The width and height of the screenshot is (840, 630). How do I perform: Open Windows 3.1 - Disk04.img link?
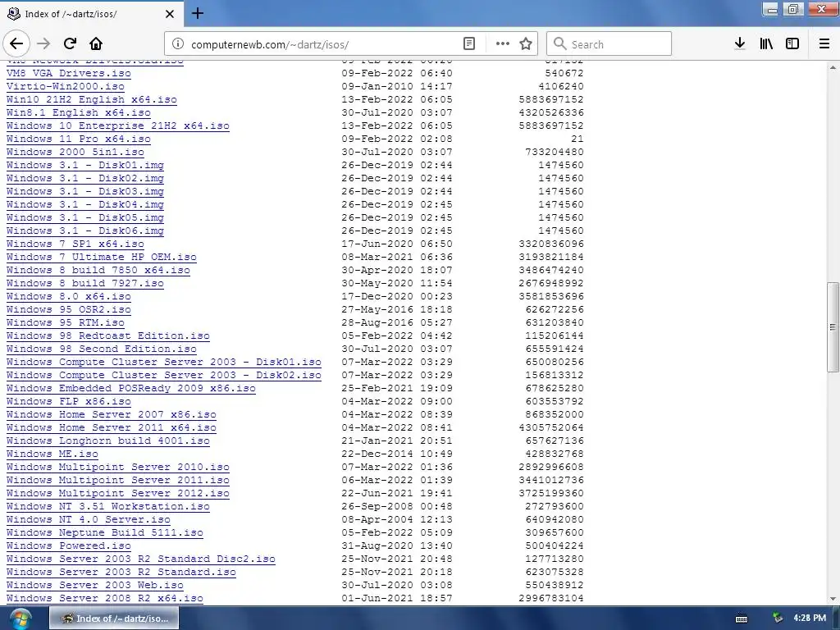click(85, 204)
